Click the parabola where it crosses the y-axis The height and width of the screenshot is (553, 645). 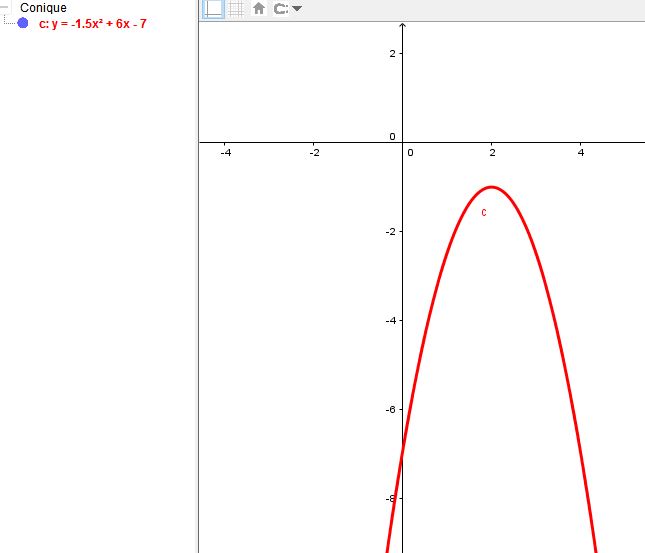(x=402, y=453)
